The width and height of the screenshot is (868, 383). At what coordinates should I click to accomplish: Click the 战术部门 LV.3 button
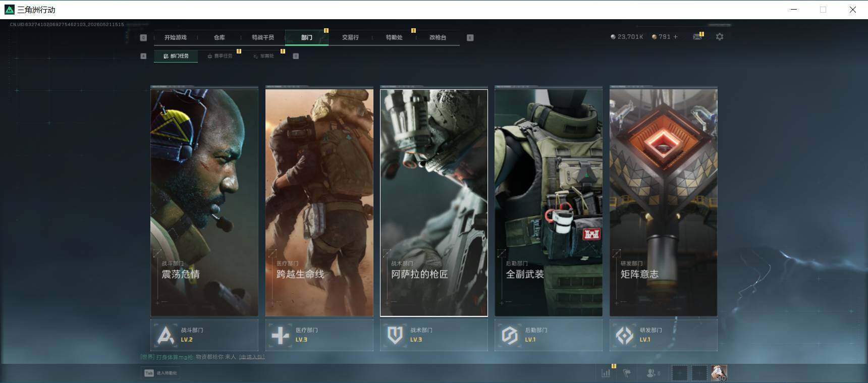pos(434,335)
